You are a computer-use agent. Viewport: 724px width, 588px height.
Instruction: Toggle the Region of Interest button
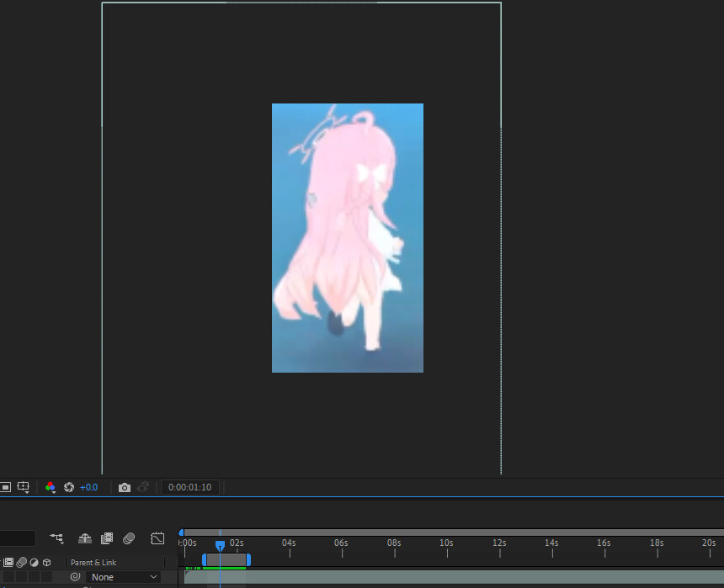coord(5,487)
